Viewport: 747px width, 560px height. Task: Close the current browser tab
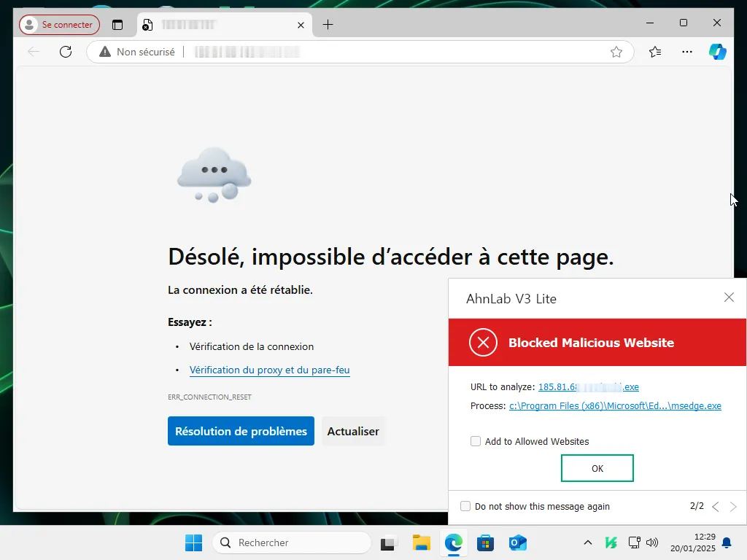pos(301,26)
